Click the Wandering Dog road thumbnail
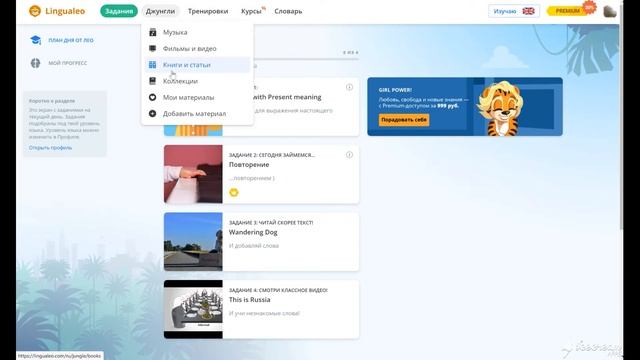 193,242
